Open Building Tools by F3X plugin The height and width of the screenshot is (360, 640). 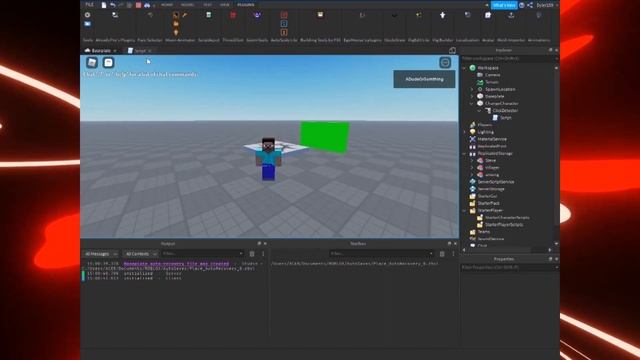click(320, 15)
